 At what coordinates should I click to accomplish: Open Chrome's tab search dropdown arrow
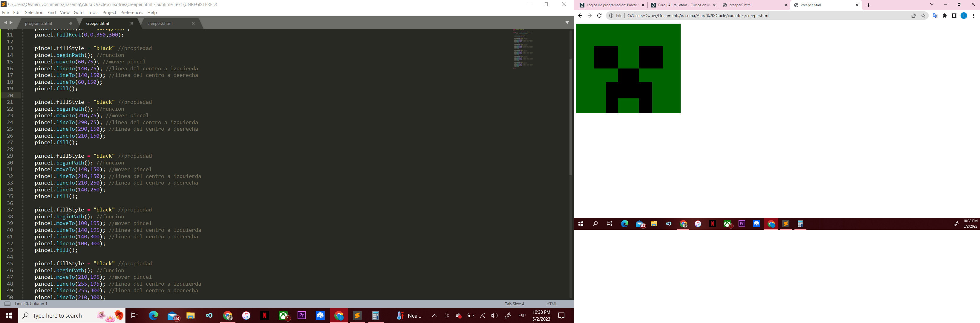click(x=932, y=4)
